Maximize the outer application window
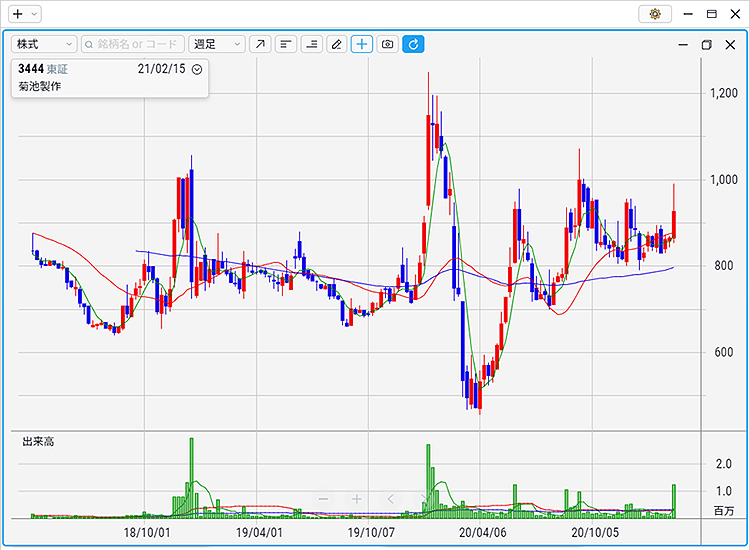This screenshot has height=550, width=750. pyautogui.click(x=712, y=14)
